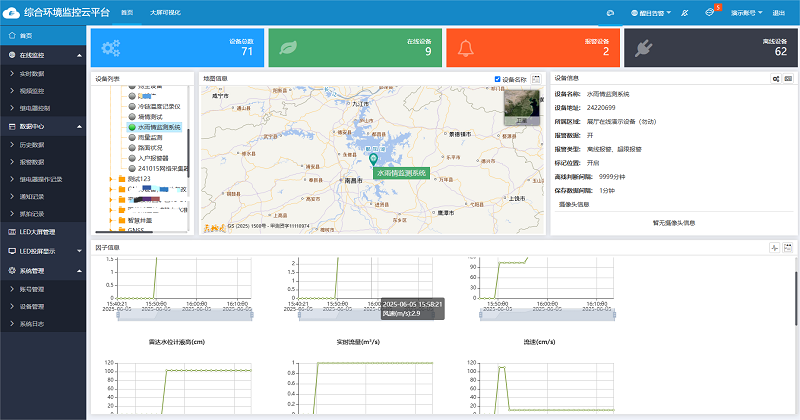Click the plug icon on offline devices card

[641, 49]
